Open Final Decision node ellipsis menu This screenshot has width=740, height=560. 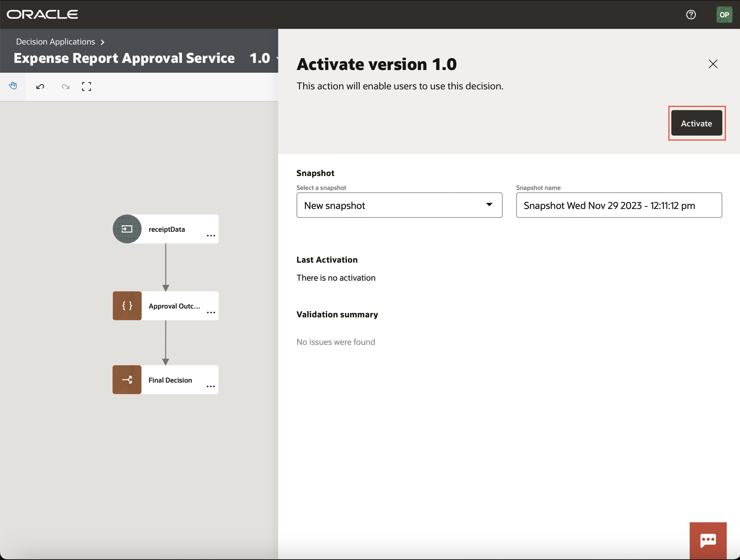(x=211, y=386)
